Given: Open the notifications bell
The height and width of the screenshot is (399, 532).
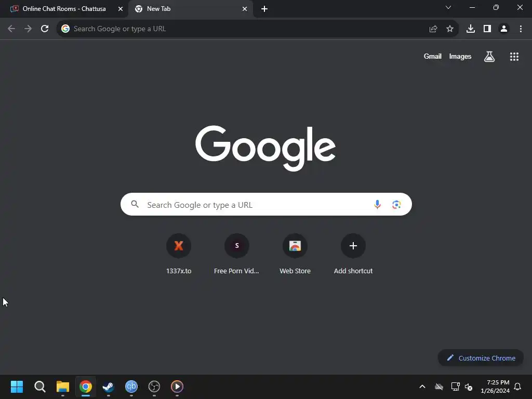Looking at the screenshot, I should click(517, 387).
